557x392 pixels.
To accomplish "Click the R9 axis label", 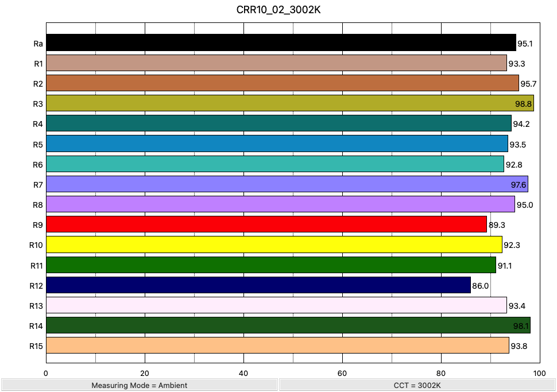I will point(38,225).
